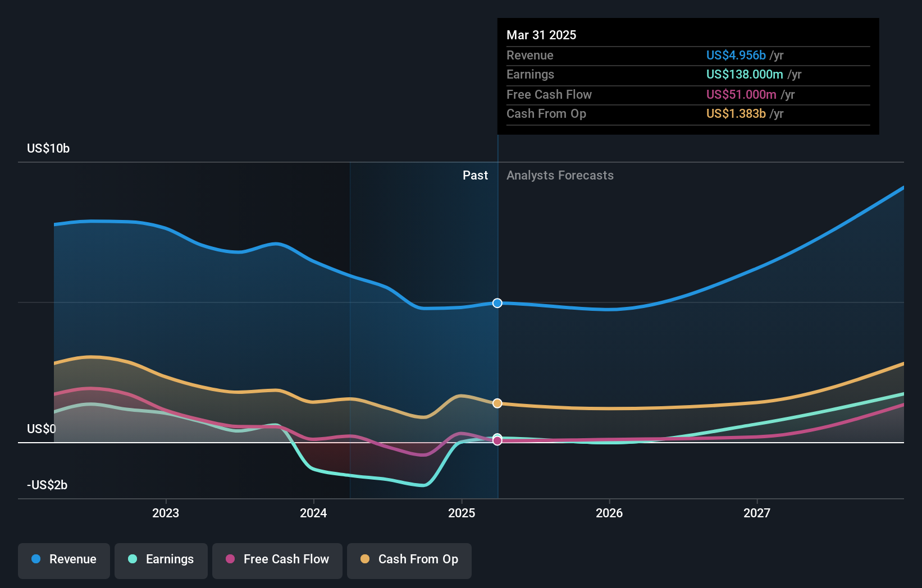The height and width of the screenshot is (588, 922).
Task: Click the 2027 x-axis label
Action: click(x=757, y=513)
